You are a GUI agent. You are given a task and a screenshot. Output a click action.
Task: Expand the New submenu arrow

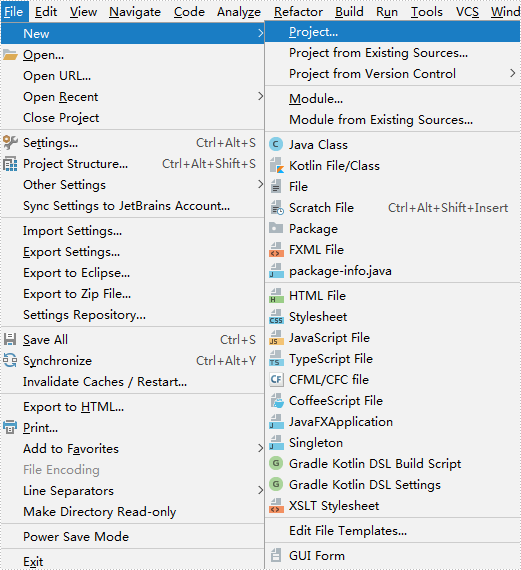(x=260, y=33)
